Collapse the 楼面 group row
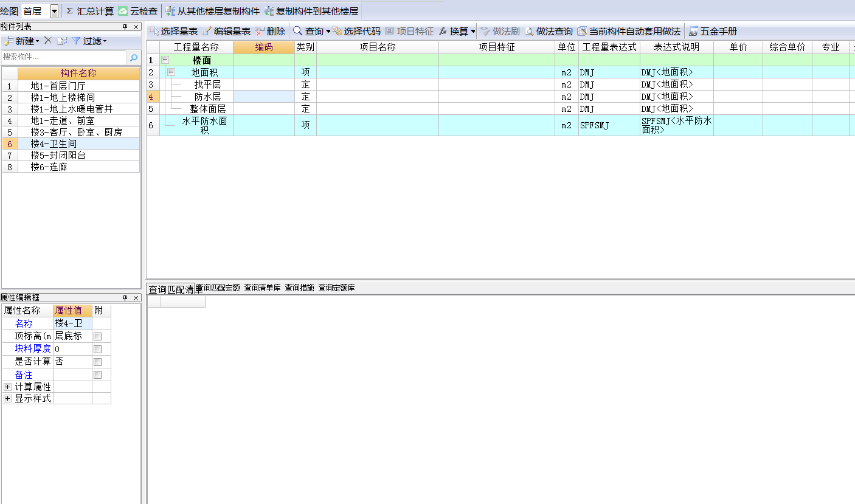This screenshot has width=855, height=504. (164, 60)
